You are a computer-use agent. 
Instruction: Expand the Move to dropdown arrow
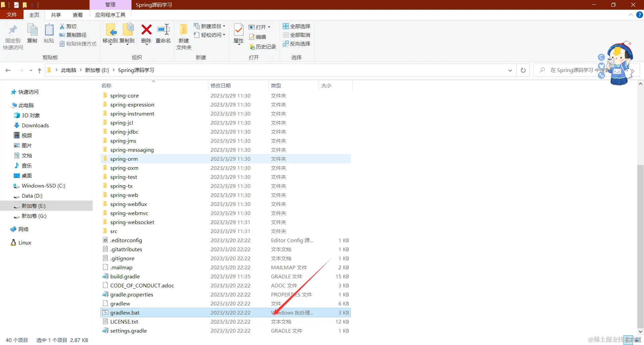[x=110, y=45]
